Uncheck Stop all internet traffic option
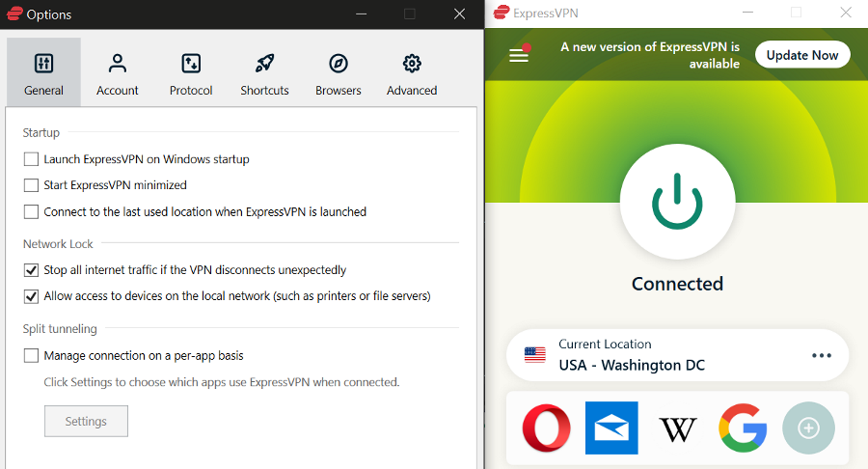 coord(31,270)
